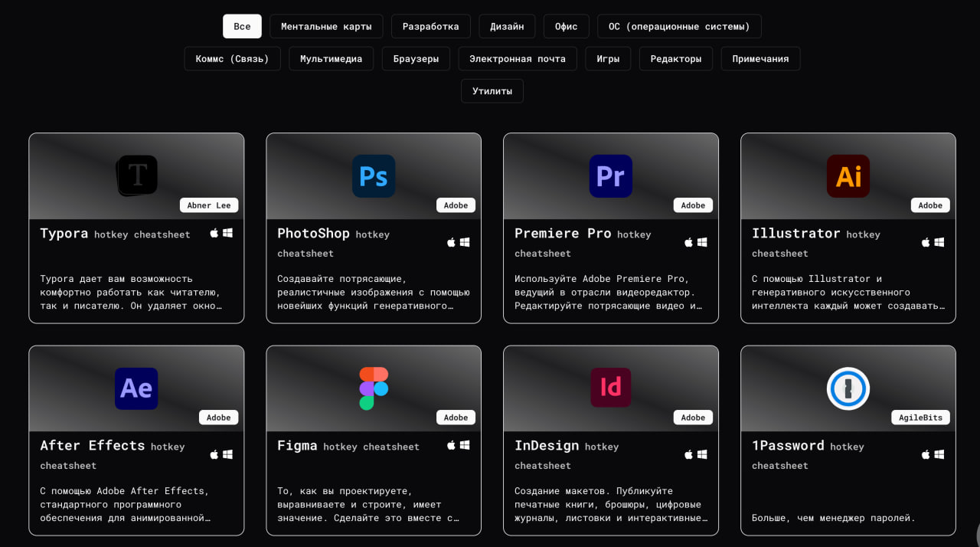Screen dimensions: 980x547
Task: Click the Typora app icon
Action: click(x=137, y=175)
